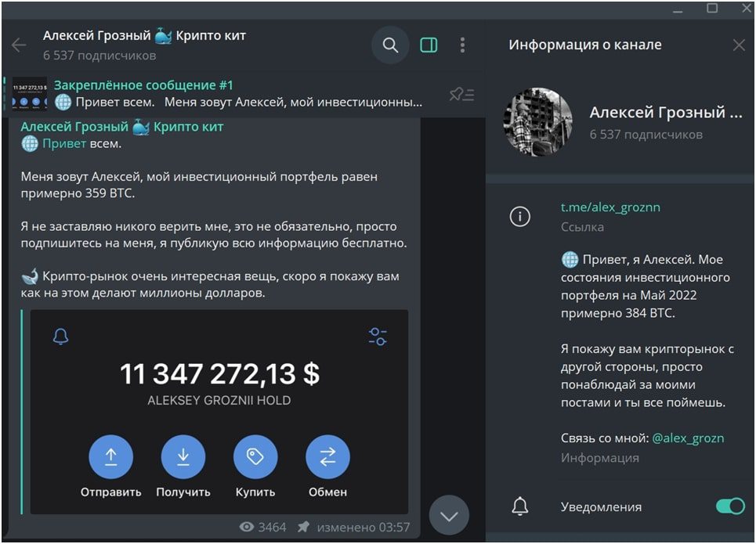
Task: Toggle the notifications switch off
Action: [730, 506]
